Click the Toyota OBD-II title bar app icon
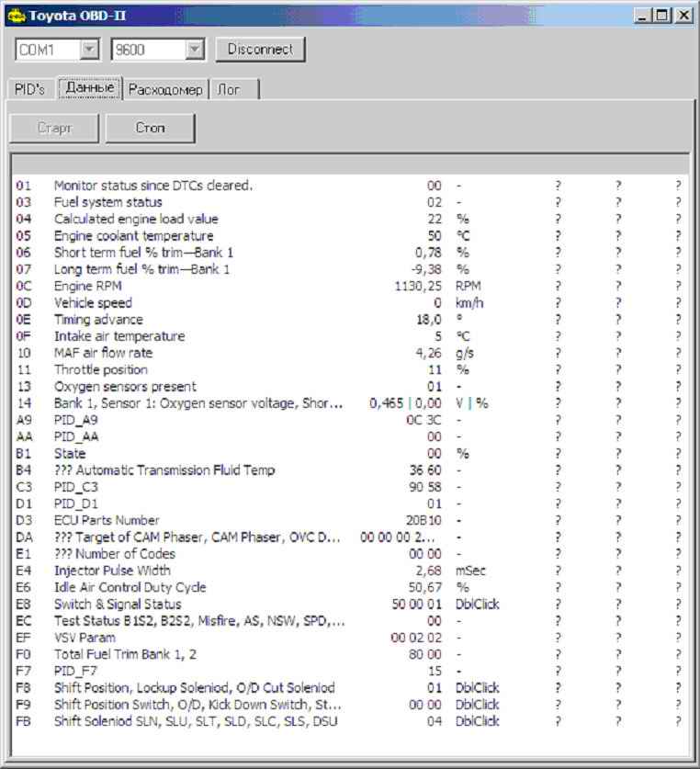 pyautogui.click(x=17, y=16)
